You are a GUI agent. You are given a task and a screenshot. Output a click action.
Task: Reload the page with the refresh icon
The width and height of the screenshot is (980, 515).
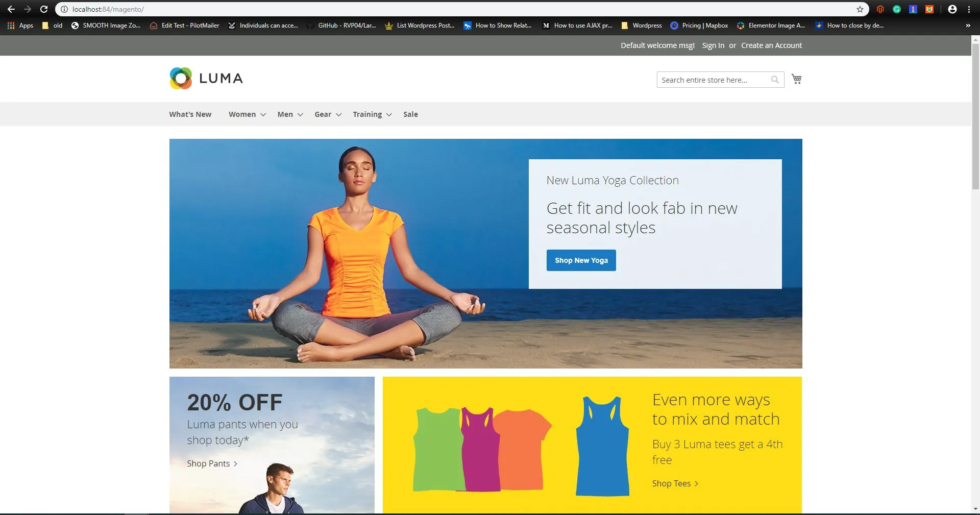click(x=44, y=9)
